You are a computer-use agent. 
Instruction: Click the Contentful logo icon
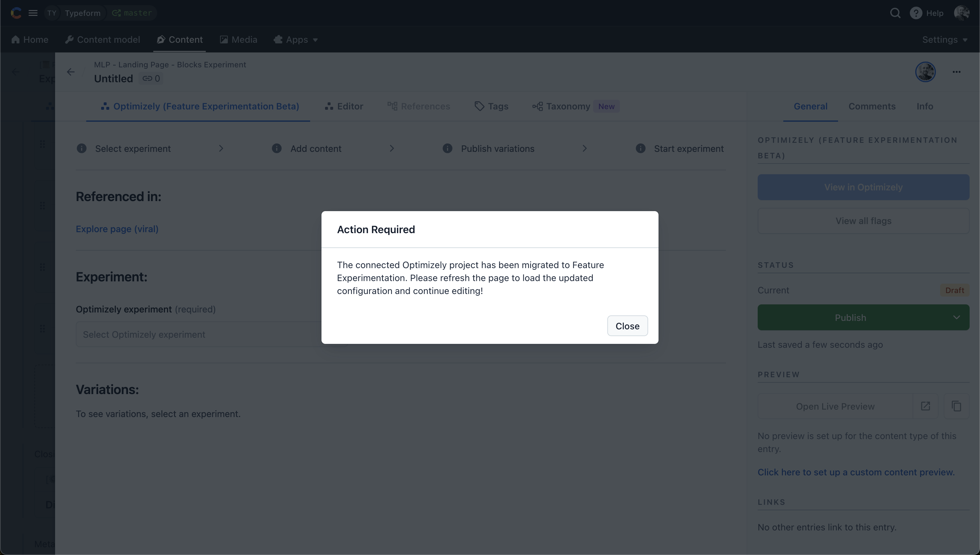pos(16,13)
